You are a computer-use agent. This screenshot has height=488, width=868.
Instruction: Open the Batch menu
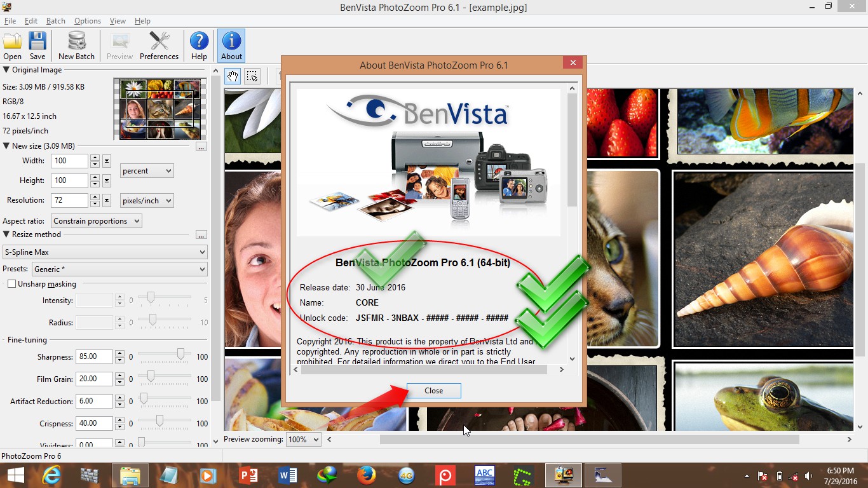[x=56, y=21]
